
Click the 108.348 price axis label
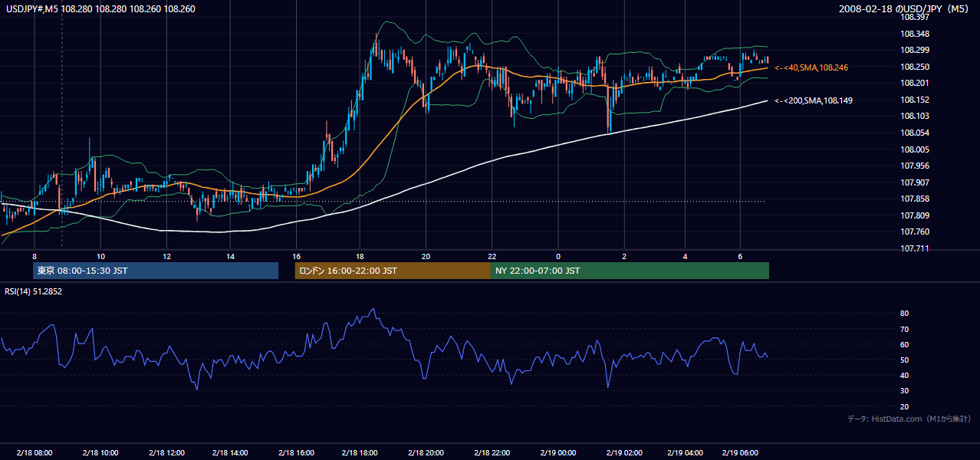(915, 34)
